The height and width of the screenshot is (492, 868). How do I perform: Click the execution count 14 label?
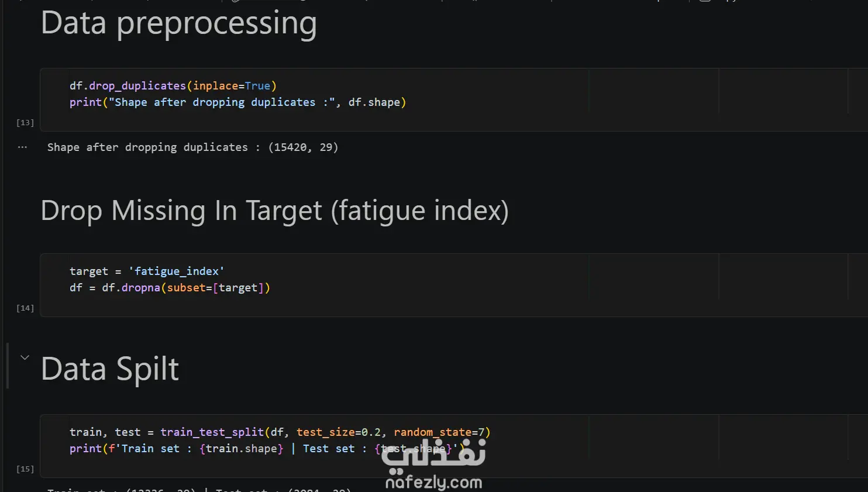click(x=25, y=308)
